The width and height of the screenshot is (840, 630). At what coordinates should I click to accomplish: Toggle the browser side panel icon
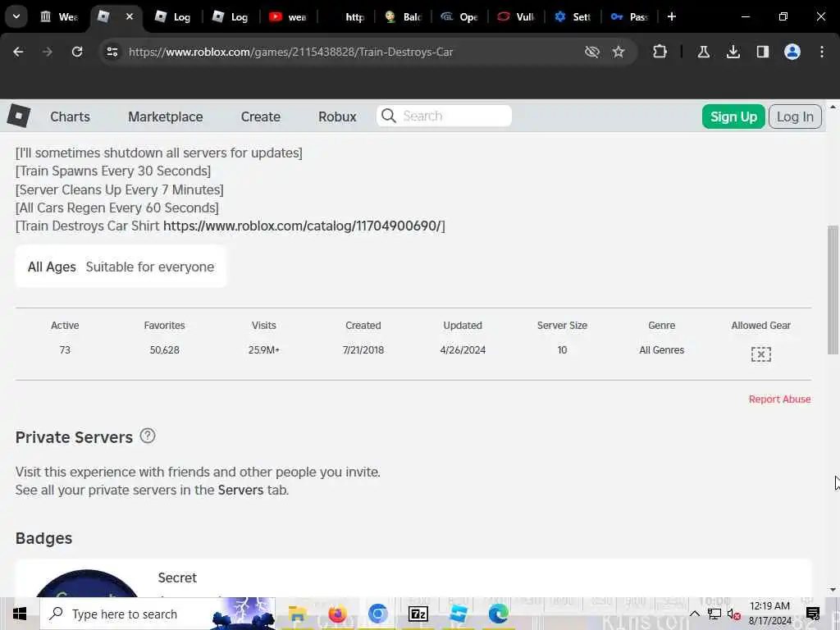pyautogui.click(x=762, y=52)
